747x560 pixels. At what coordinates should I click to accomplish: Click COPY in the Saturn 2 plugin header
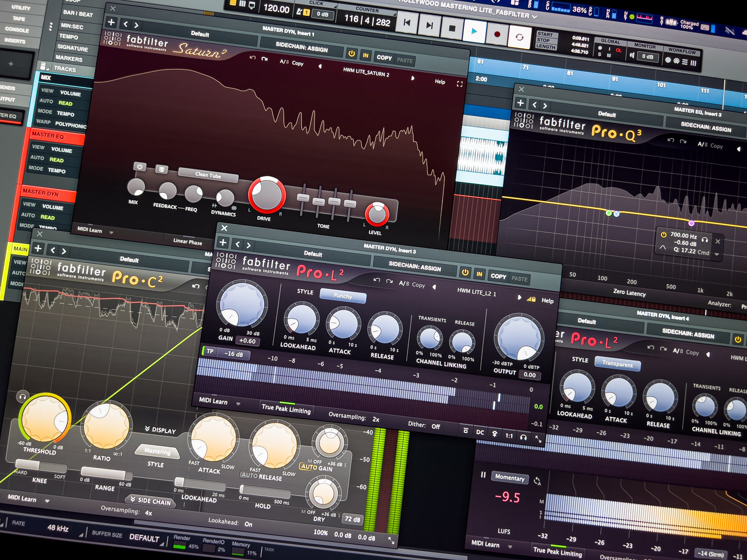click(384, 58)
